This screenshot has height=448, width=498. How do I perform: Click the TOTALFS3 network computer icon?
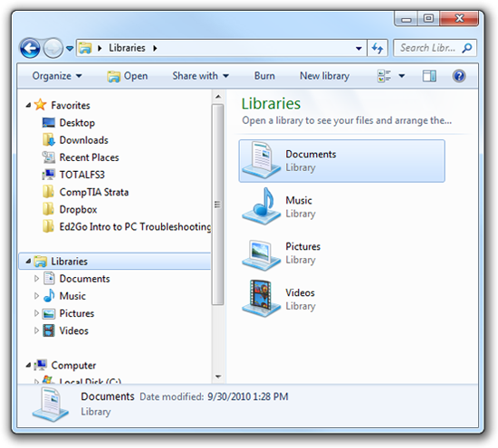pos(49,175)
